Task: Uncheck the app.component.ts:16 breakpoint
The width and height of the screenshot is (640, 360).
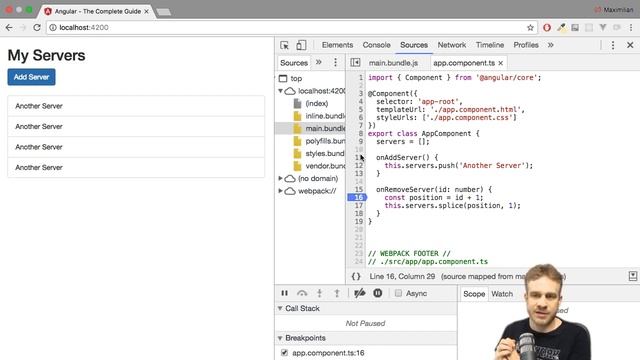Action: [x=284, y=353]
